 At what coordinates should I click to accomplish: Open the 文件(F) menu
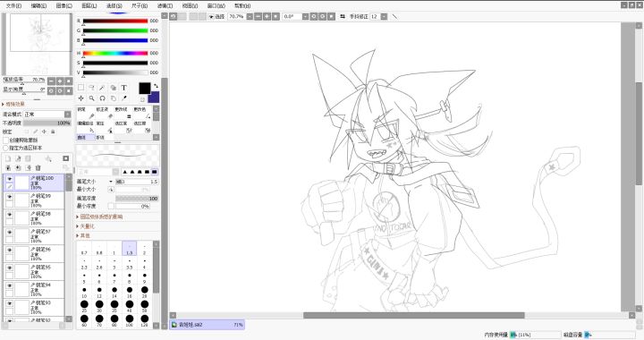pos(13,5)
